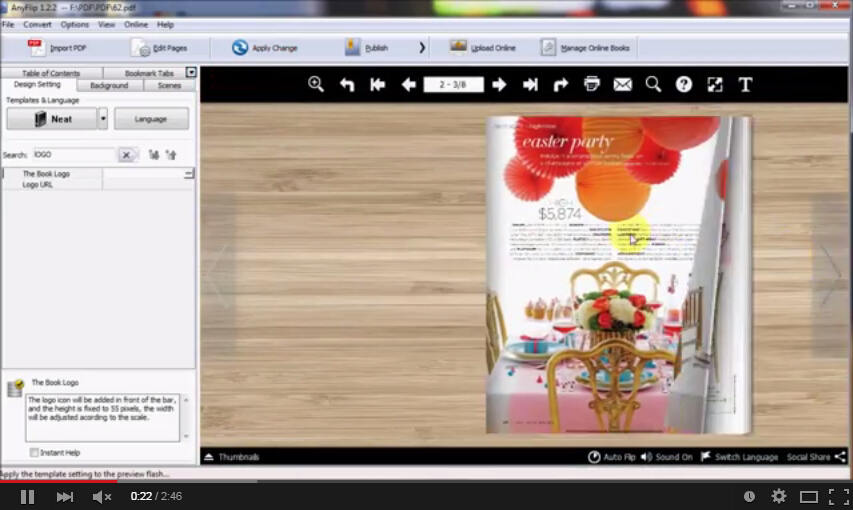This screenshot has width=853, height=510.
Task: Click the Apply Change button
Action: pos(265,48)
